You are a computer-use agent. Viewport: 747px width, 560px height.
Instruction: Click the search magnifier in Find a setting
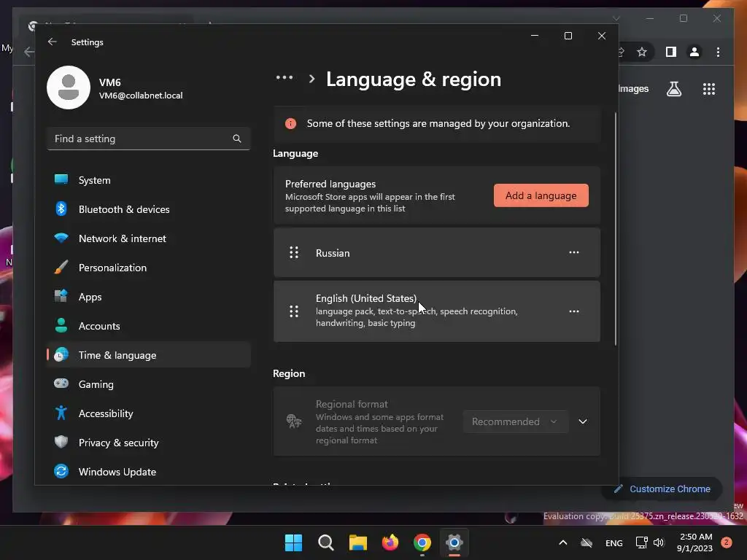pyautogui.click(x=237, y=139)
